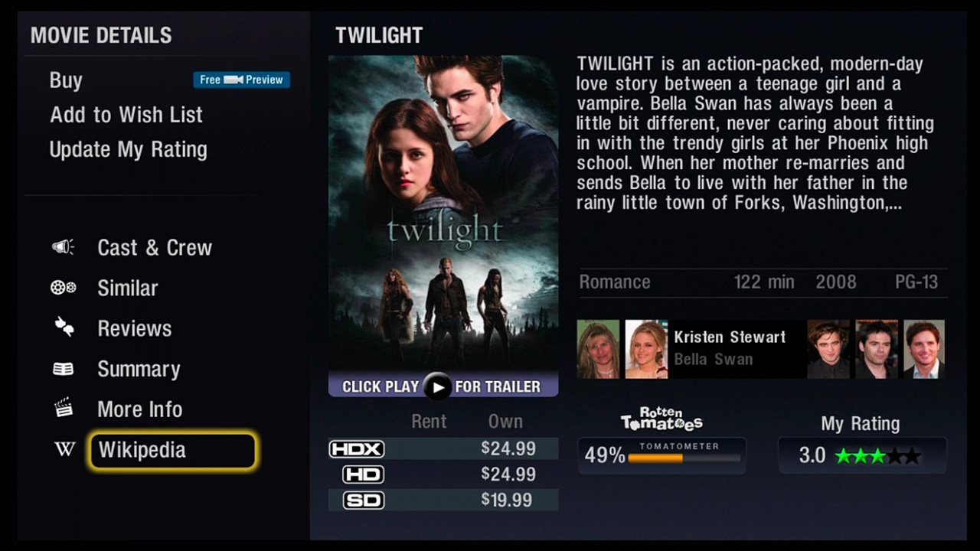Select Robert Pattinson's cast thumbnail
The height and width of the screenshot is (551, 980).
pos(828,349)
